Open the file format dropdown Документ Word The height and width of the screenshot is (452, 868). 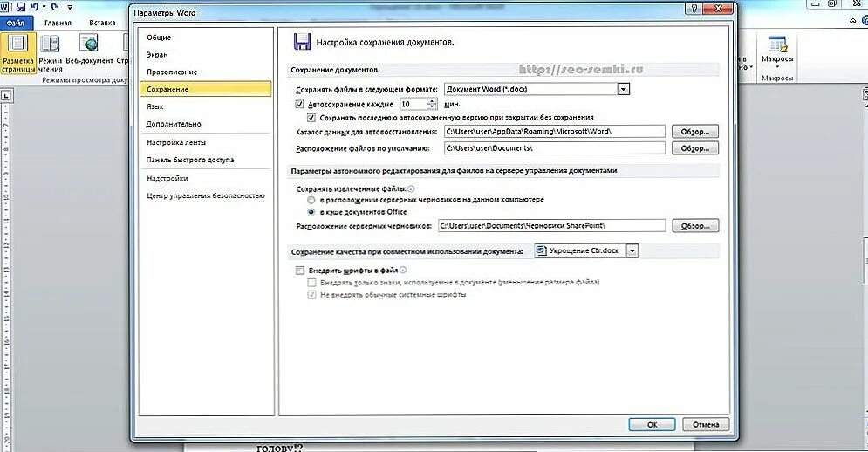click(624, 89)
